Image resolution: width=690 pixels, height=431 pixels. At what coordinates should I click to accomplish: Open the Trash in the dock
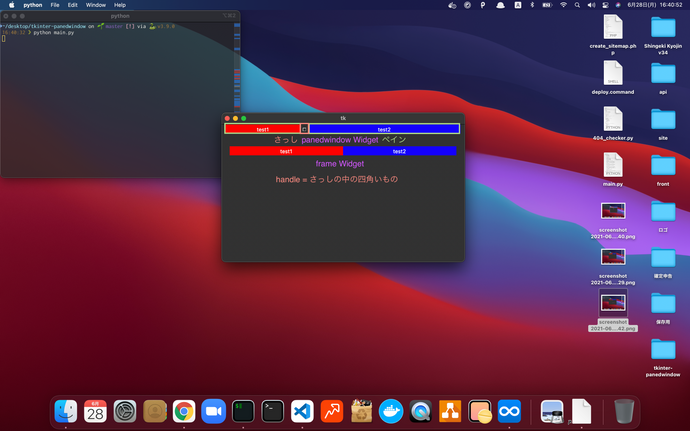[624, 410]
